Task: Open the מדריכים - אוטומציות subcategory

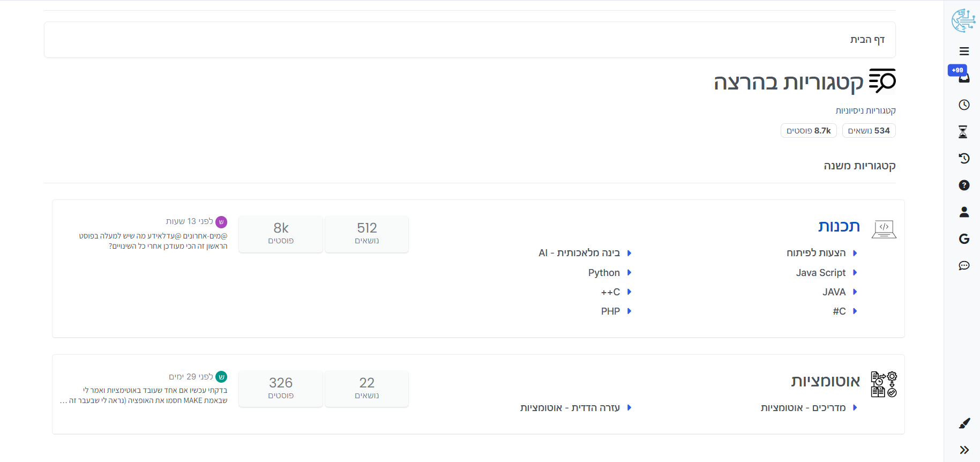Action: tap(803, 408)
